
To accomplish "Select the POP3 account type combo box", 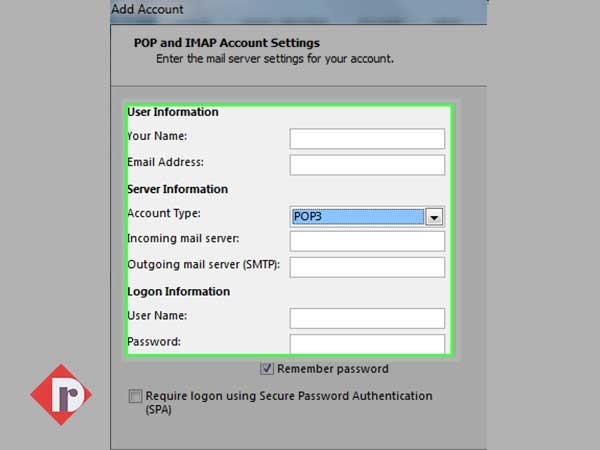I will tap(367, 217).
